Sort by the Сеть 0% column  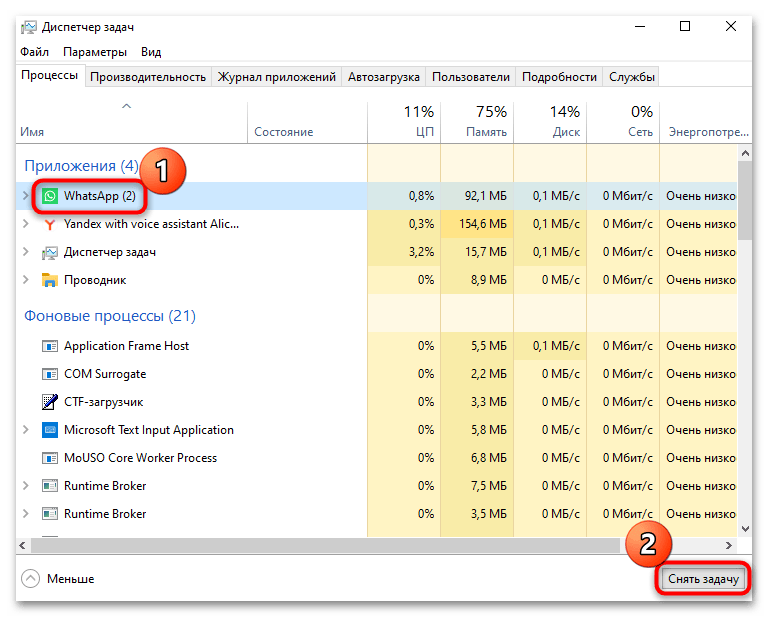click(623, 122)
